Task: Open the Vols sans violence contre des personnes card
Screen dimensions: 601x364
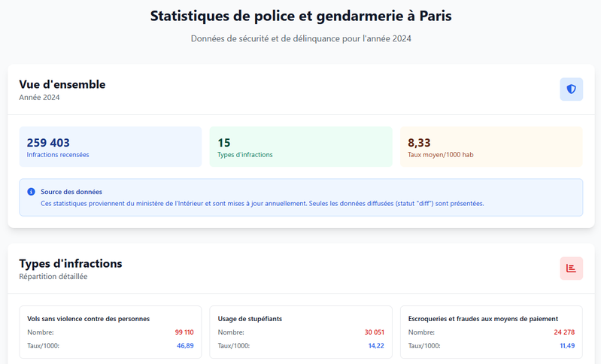Action: (x=111, y=332)
